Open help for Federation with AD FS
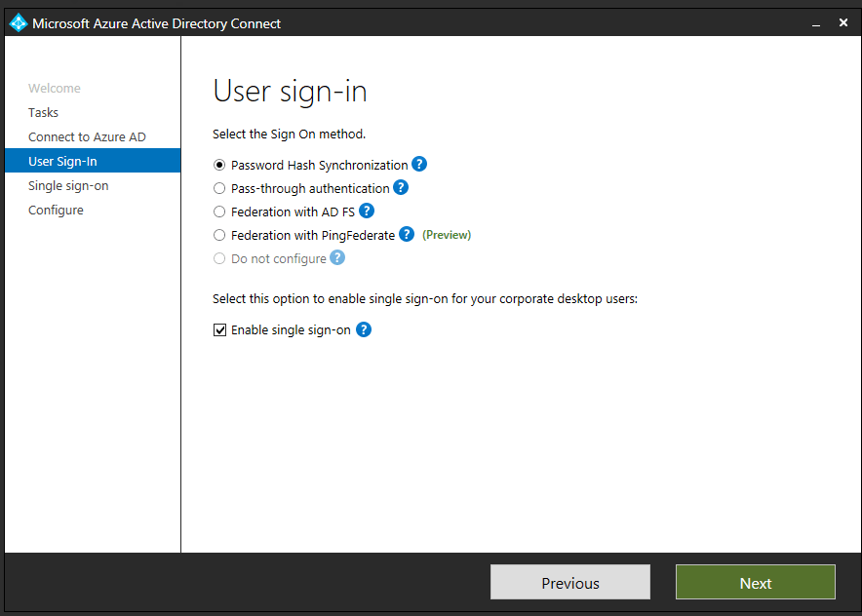The image size is (862, 616). coord(367,211)
